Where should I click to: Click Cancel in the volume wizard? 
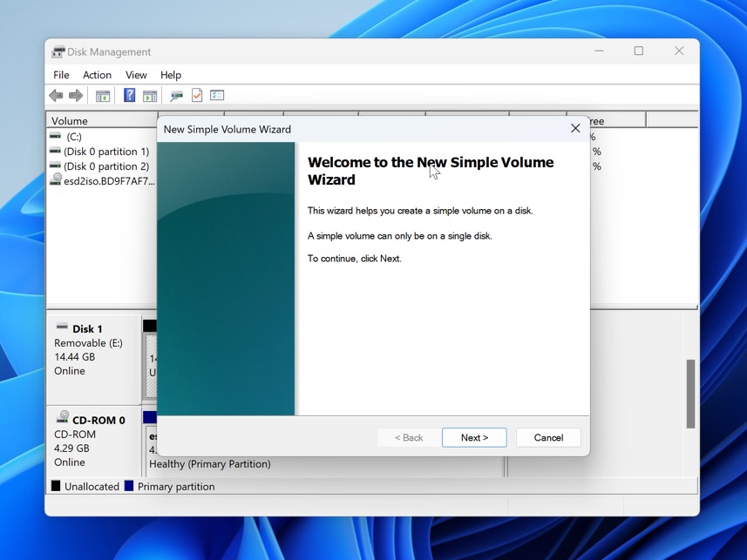tap(548, 437)
